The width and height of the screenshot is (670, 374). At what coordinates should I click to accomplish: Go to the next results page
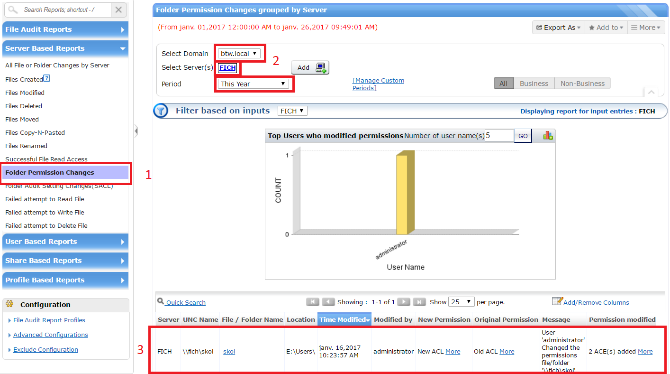403,302
